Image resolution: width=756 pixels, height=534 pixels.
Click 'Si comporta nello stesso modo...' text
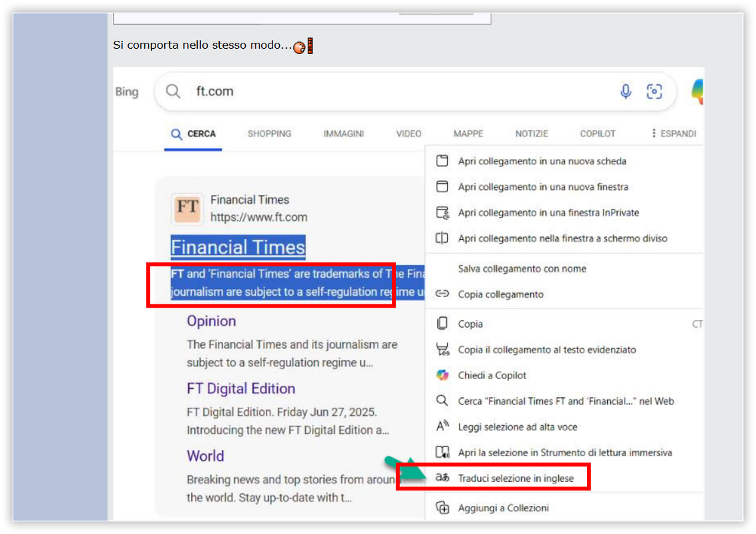[202, 45]
